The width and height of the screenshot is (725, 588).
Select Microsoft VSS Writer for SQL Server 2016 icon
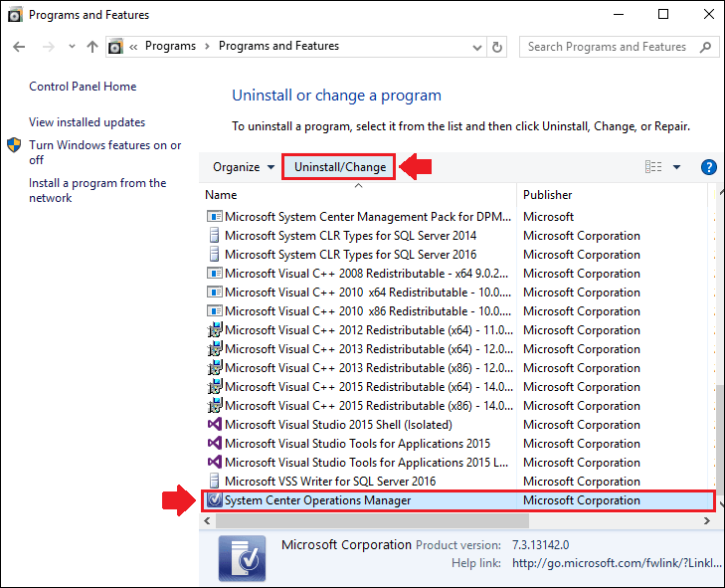pos(214,482)
